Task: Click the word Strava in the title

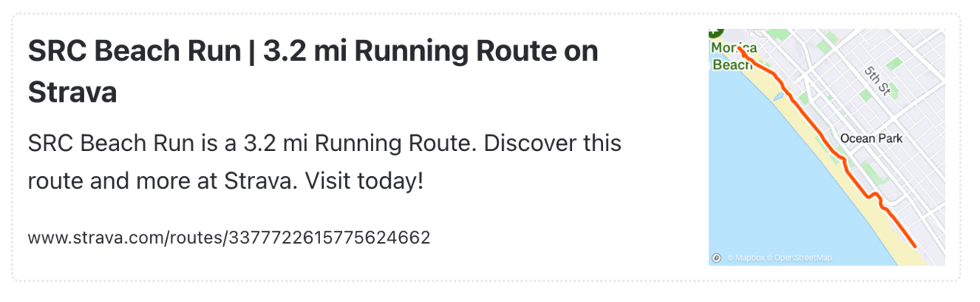Action: pyautogui.click(x=72, y=93)
